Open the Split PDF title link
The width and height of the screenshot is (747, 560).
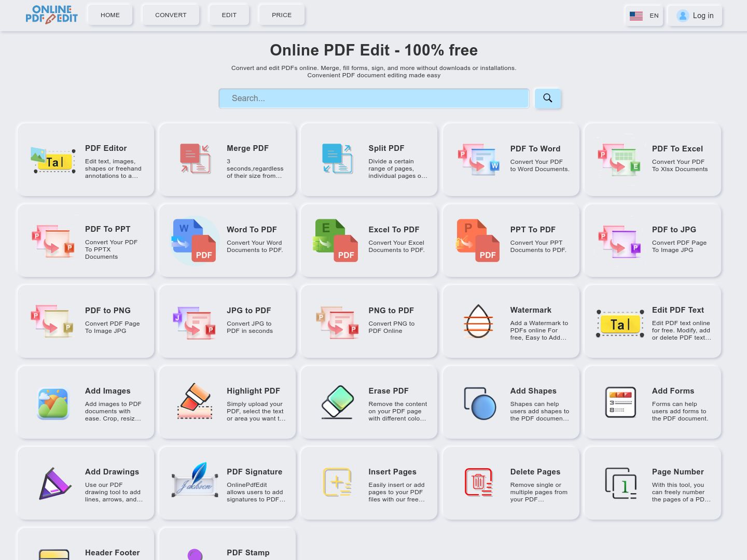[386, 148]
